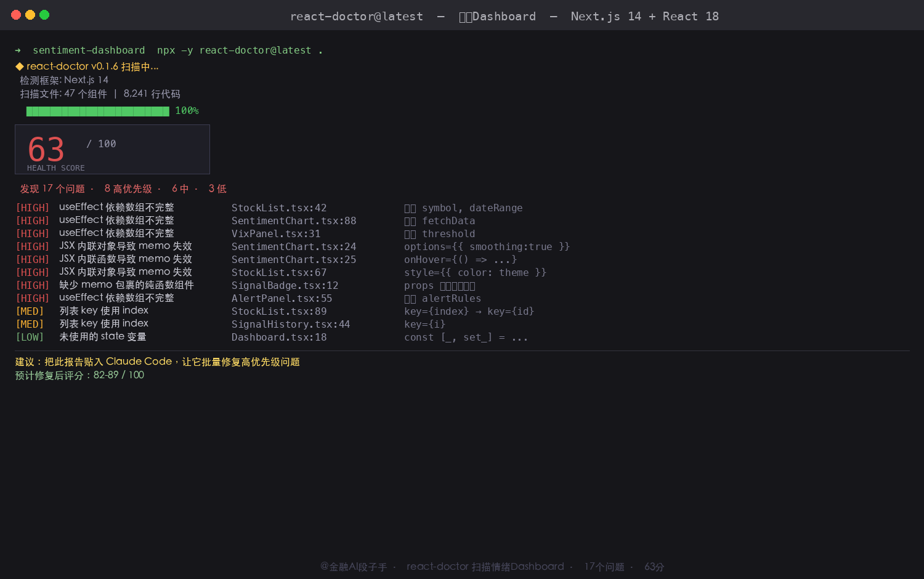Click VixPanel.tsx:31 file reference
The height and width of the screenshot is (579, 924).
(276, 234)
